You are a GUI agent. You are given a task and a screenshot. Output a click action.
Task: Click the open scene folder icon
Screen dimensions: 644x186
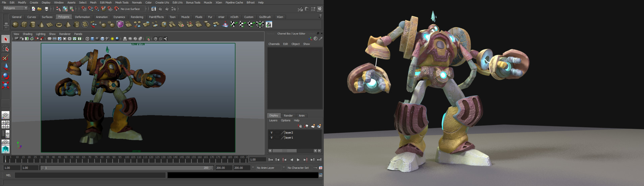(x=40, y=9)
